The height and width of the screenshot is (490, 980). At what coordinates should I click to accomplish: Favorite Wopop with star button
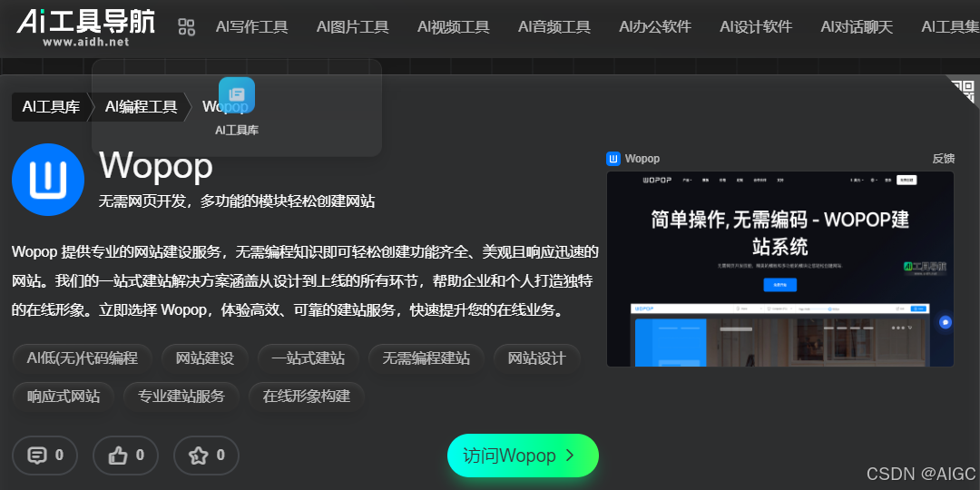point(206,455)
